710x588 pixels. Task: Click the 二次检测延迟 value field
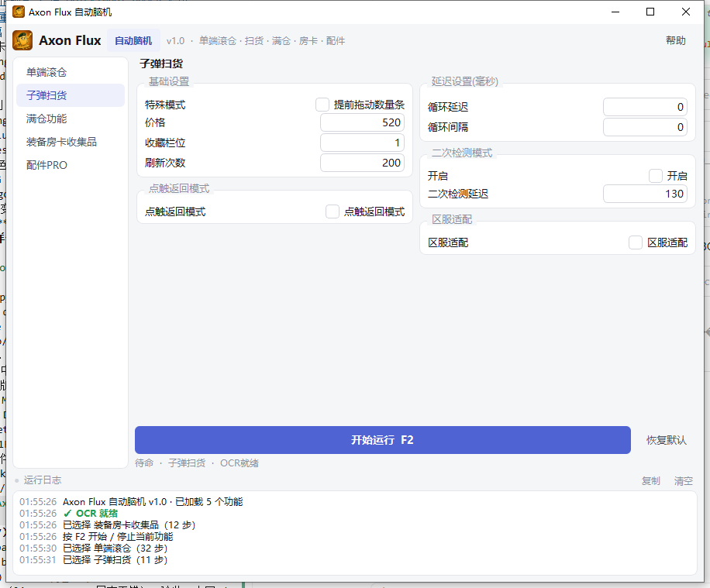645,194
